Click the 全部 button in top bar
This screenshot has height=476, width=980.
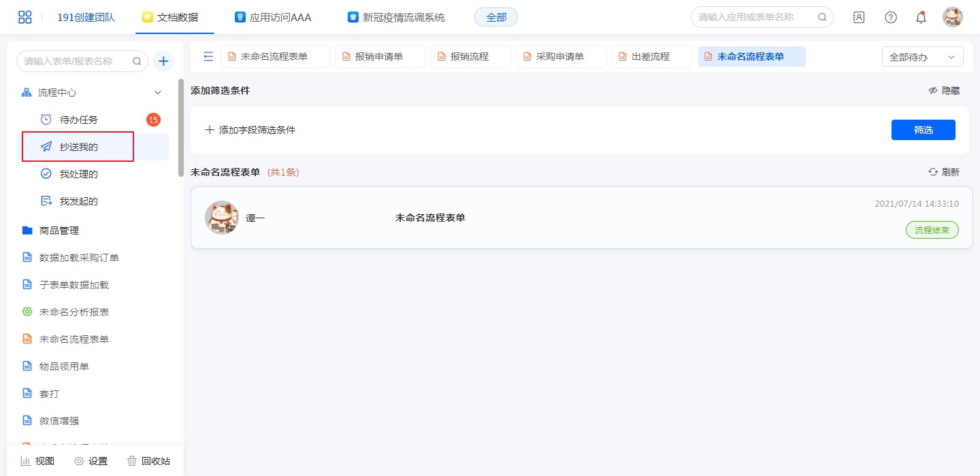tap(495, 18)
